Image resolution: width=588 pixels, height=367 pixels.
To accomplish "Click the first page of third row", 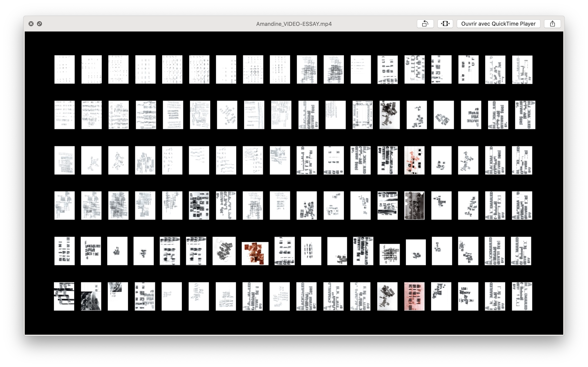I will point(64,160).
